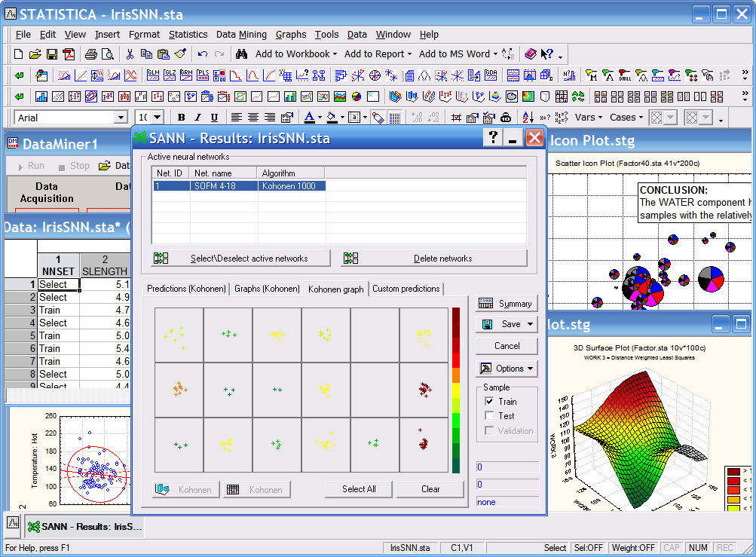The height and width of the screenshot is (557, 756).
Task: Open the Cases dropdown
Action: pos(626,117)
